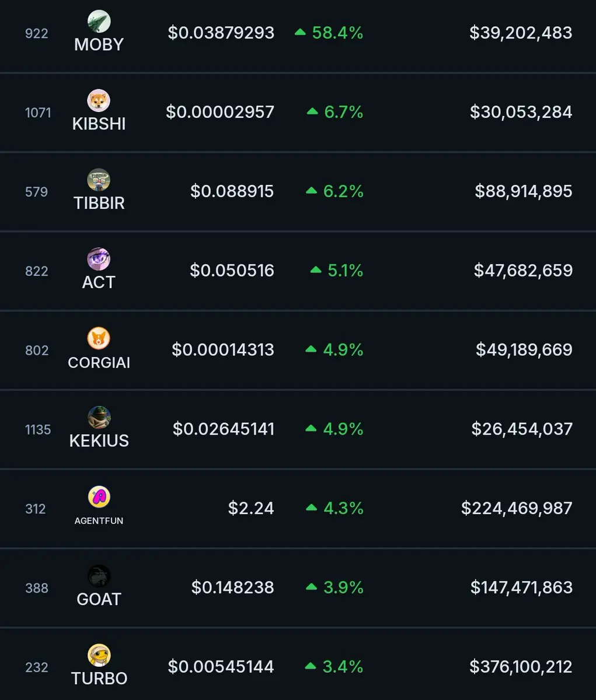Click the KIBSHI dog logo
The image size is (596, 700).
click(x=99, y=101)
